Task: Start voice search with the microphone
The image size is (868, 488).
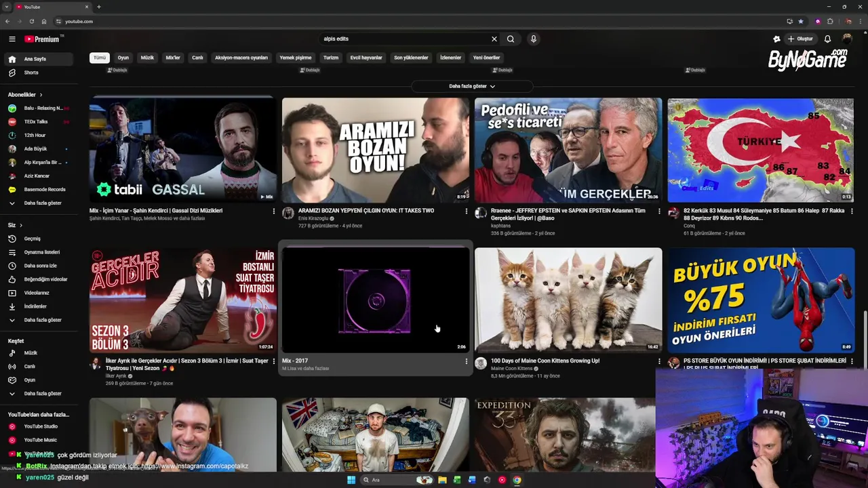Action: click(x=534, y=39)
